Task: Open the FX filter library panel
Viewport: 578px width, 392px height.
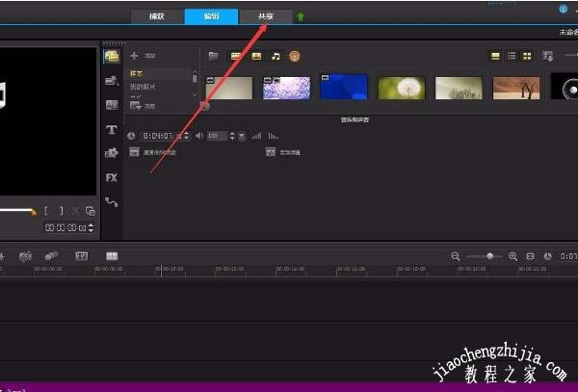Action: pos(112,177)
